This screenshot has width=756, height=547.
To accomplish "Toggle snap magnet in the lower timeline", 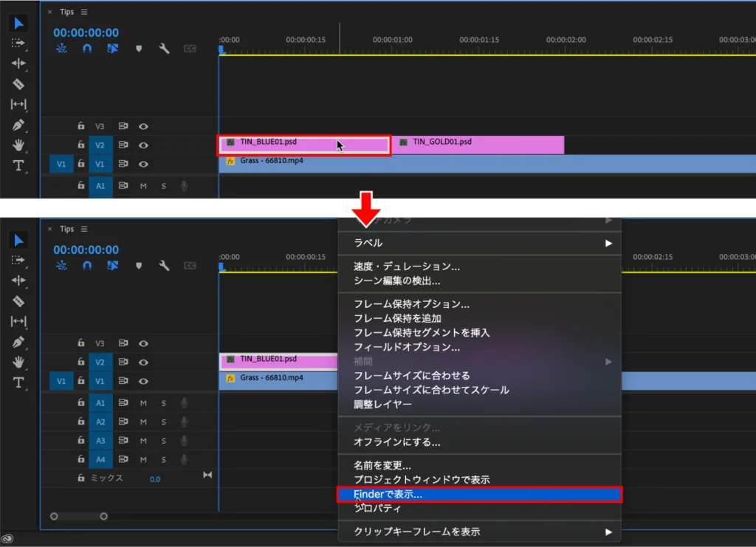I will [87, 265].
